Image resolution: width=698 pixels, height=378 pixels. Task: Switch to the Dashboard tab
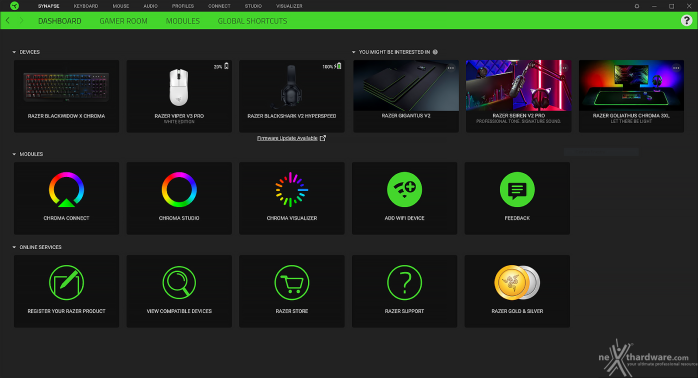(x=60, y=21)
